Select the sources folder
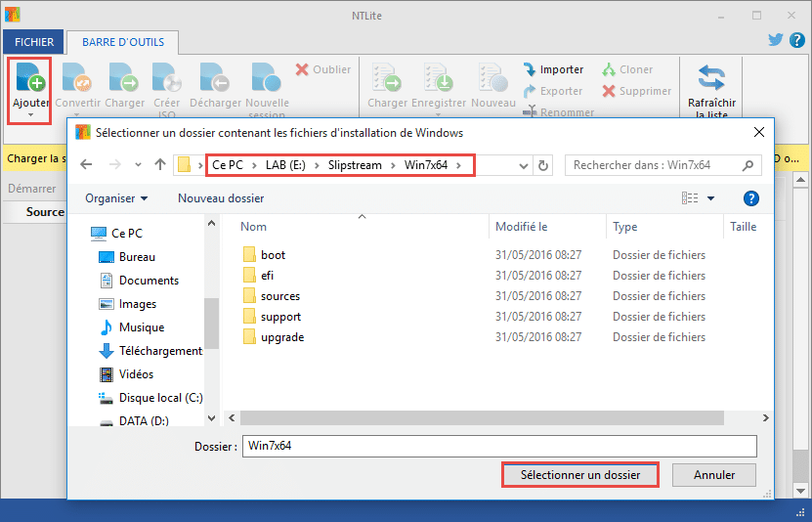The image size is (812, 522). tap(272, 296)
